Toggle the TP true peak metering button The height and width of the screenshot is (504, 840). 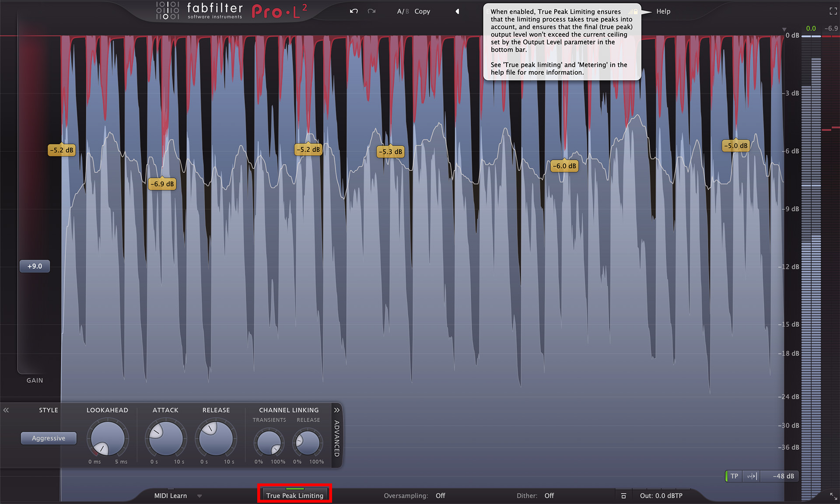734,476
